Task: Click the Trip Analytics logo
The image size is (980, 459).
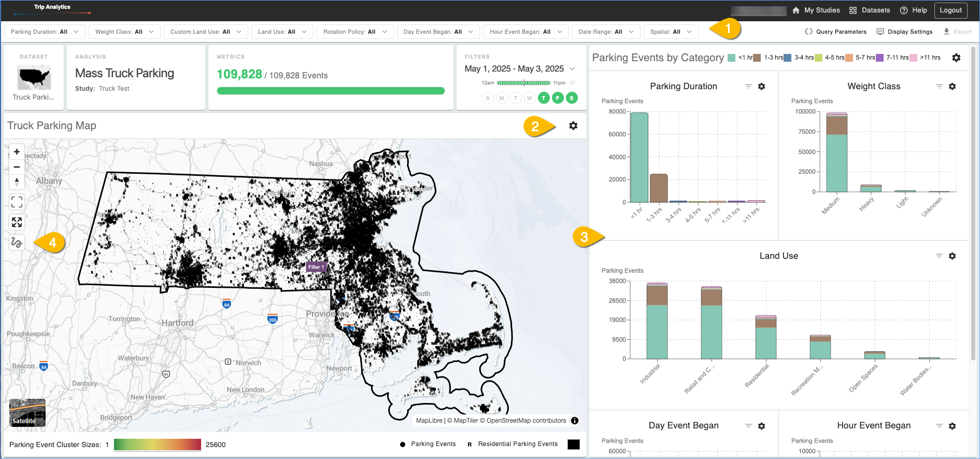Action: [x=52, y=9]
